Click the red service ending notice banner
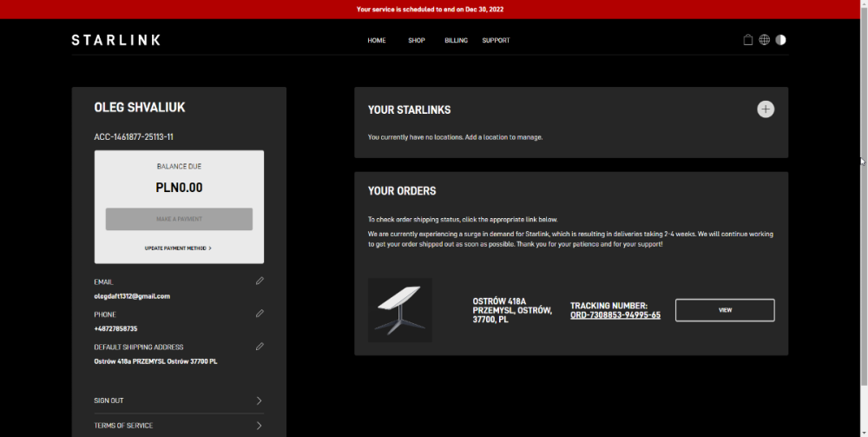Screen dimensions: 868x437 [430, 10]
